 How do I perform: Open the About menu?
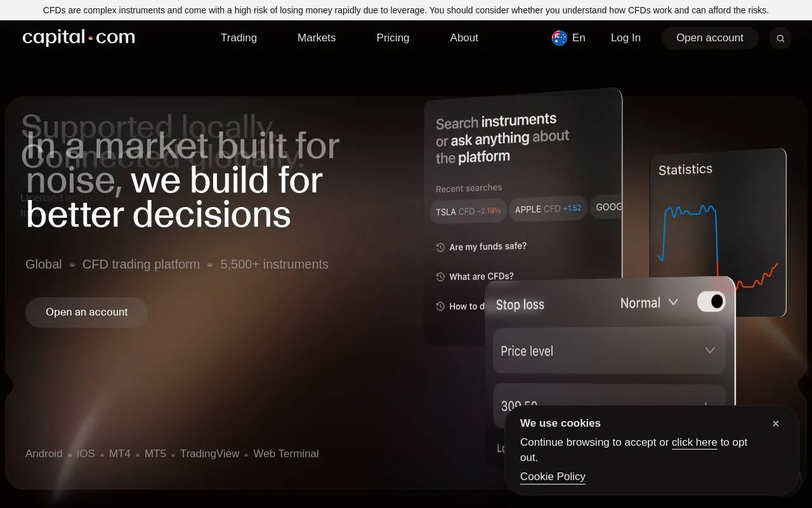click(x=464, y=37)
